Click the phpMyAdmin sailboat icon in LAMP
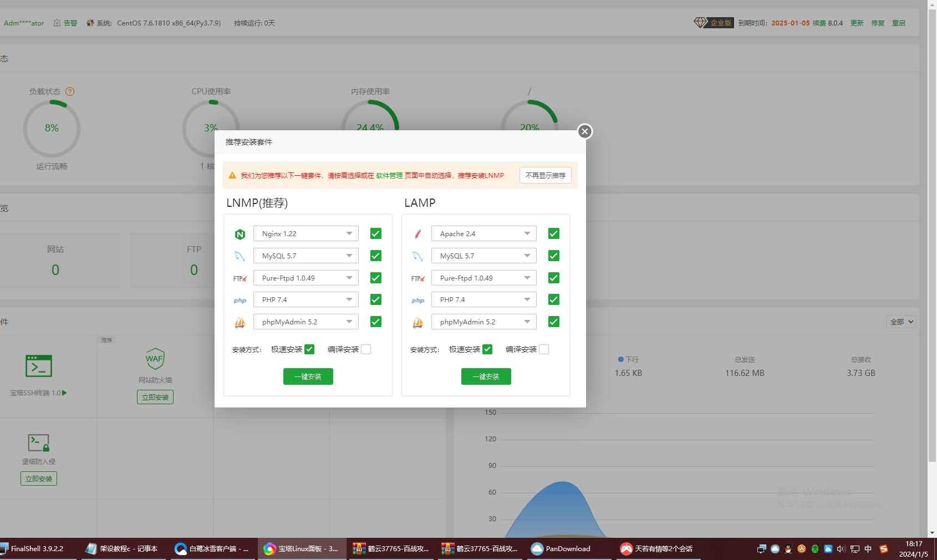 (x=418, y=322)
